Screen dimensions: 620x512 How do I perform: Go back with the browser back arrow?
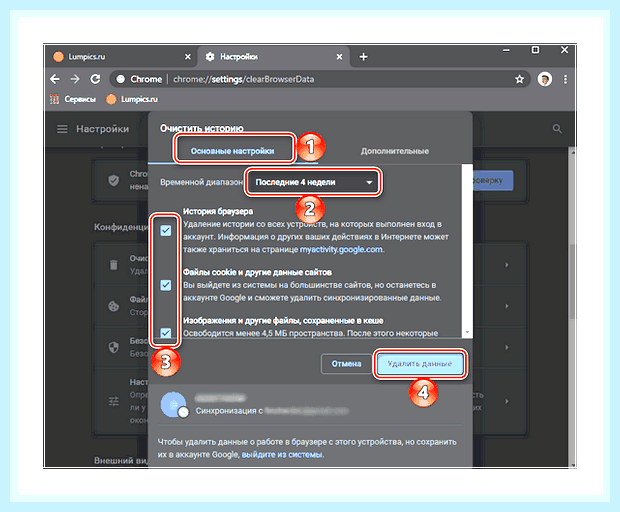(x=55, y=79)
